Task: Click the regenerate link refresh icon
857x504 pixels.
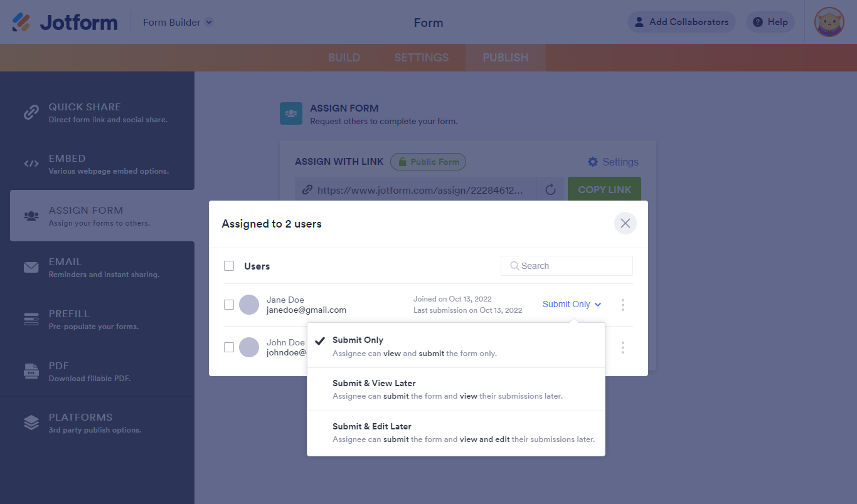Action: tap(550, 190)
